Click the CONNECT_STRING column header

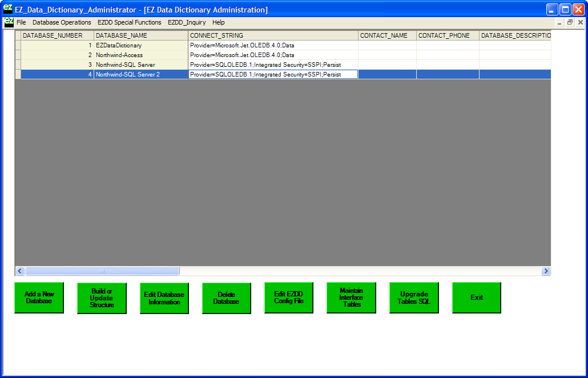coord(273,35)
